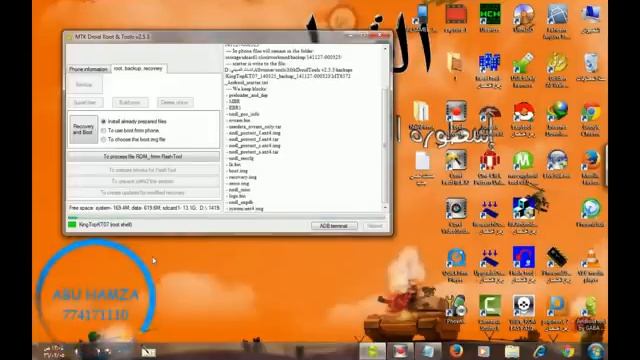Open the Internet Download Manager desktop shortcut
The width and height of the screenshot is (640, 360).
pyautogui.click(x=557, y=119)
